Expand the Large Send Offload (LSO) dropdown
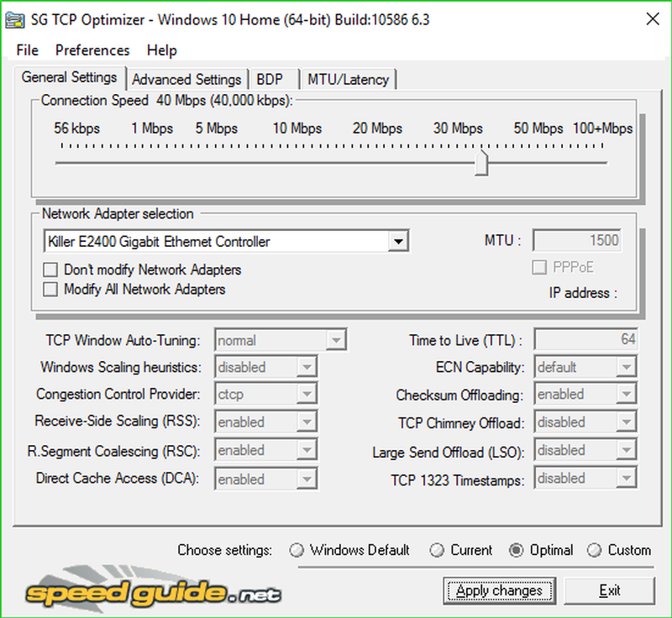The width and height of the screenshot is (672, 618). (626, 451)
